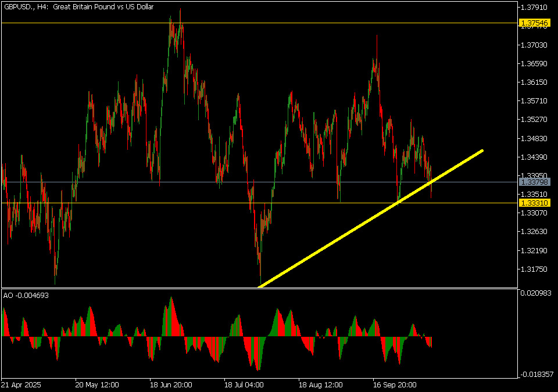This screenshot has width=558, height=392.
Task: Click the gray 1.33798 current price tag
Action: coord(534,182)
